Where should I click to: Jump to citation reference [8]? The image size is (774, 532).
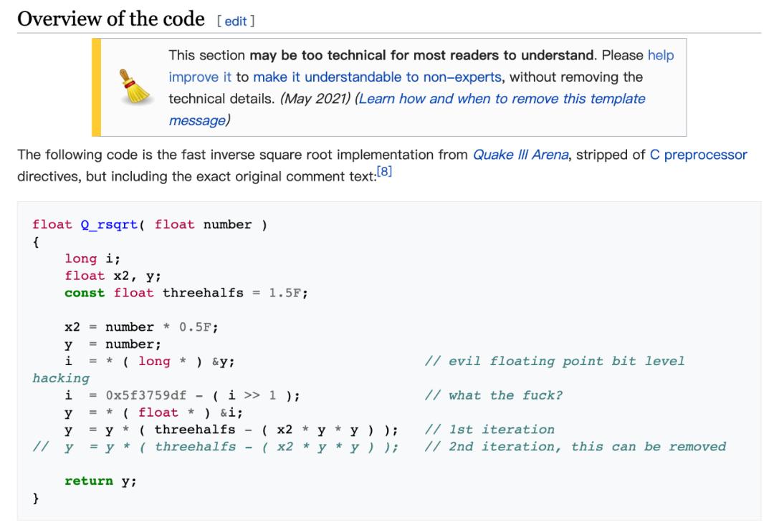(384, 172)
